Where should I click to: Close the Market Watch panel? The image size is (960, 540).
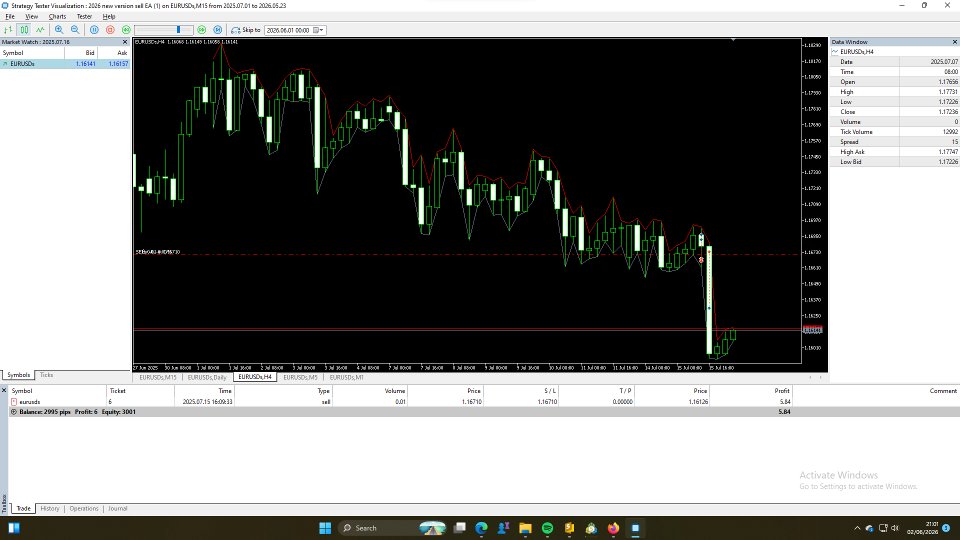(x=125, y=42)
